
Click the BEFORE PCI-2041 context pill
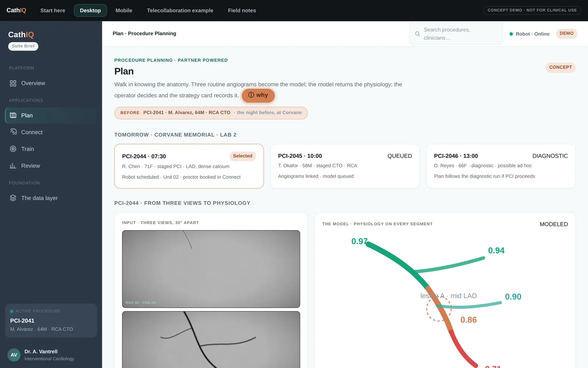(x=211, y=113)
